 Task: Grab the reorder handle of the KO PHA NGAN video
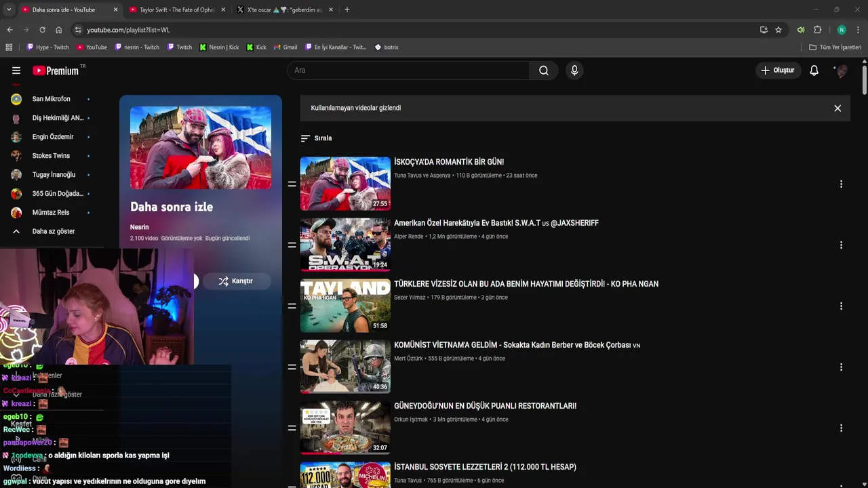(x=292, y=306)
